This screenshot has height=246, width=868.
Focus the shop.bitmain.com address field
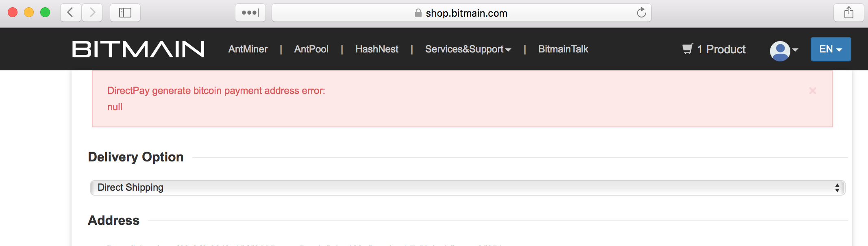[461, 13]
